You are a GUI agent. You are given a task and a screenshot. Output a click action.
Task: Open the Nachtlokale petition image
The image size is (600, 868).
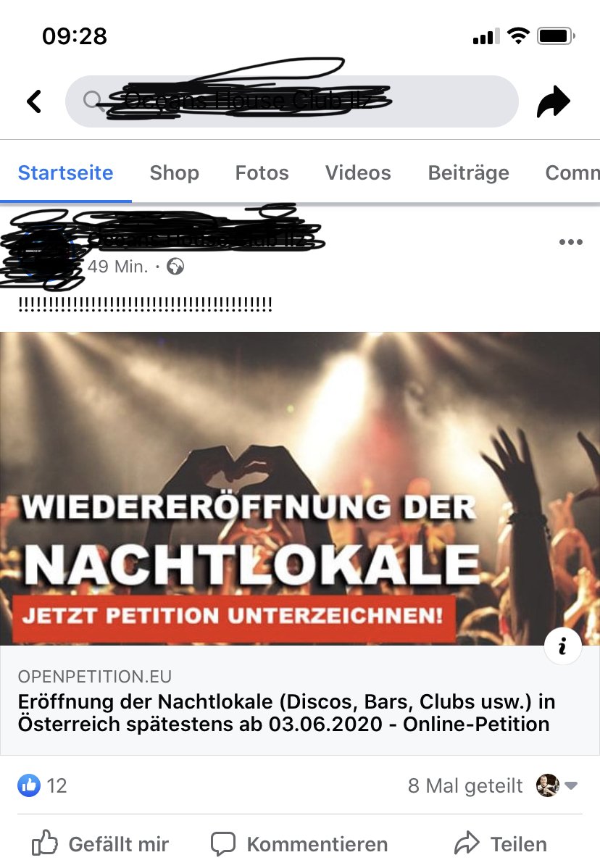point(300,488)
